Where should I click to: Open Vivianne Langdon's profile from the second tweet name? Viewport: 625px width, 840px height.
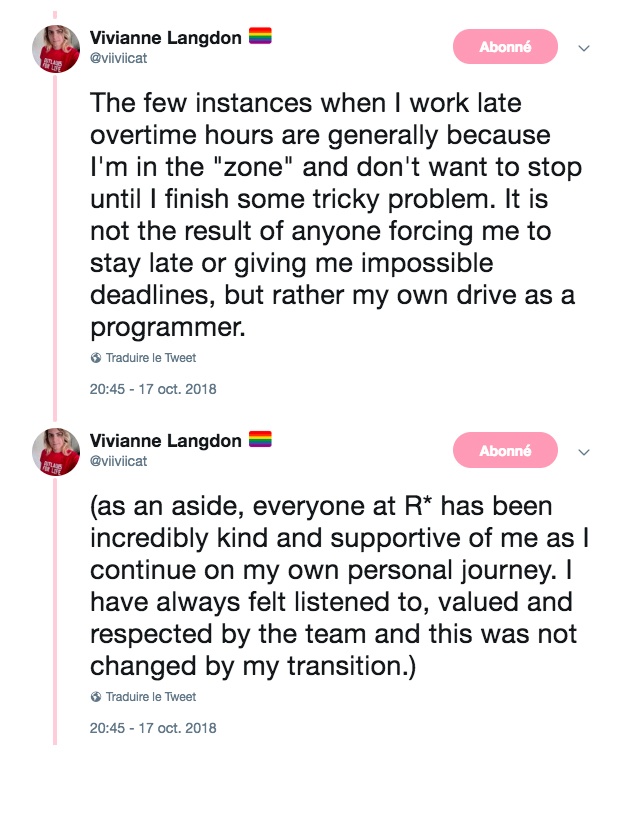click(x=165, y=441)
